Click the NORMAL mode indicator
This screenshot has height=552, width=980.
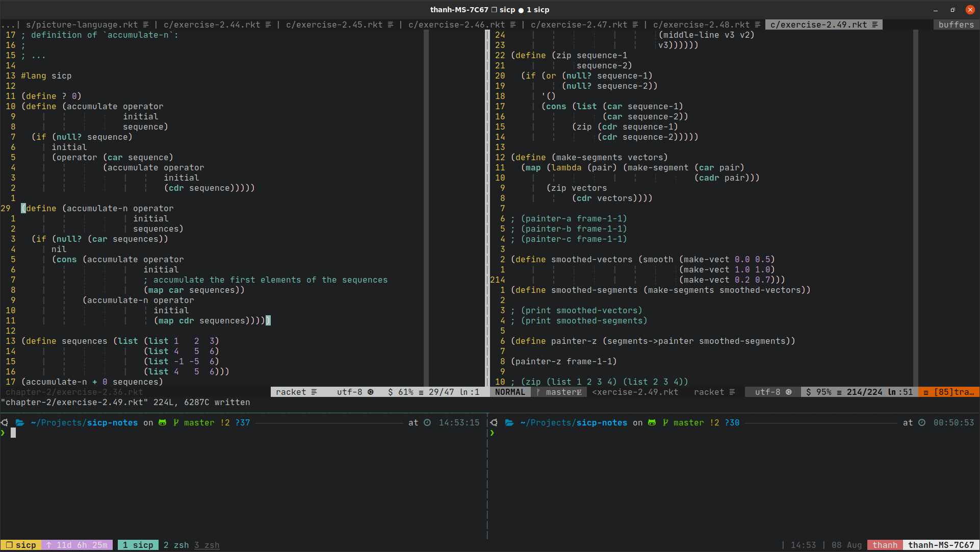tap(509, 392)
